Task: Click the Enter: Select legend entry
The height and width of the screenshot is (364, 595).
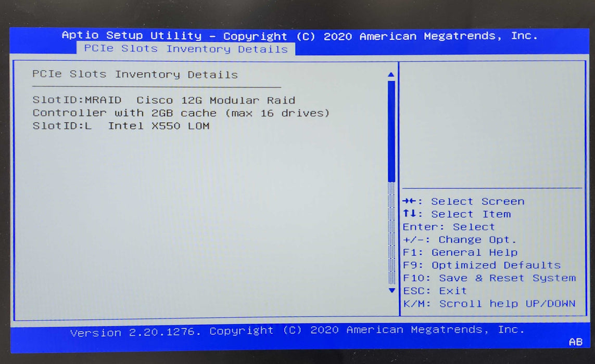Action: pos(448,227)
